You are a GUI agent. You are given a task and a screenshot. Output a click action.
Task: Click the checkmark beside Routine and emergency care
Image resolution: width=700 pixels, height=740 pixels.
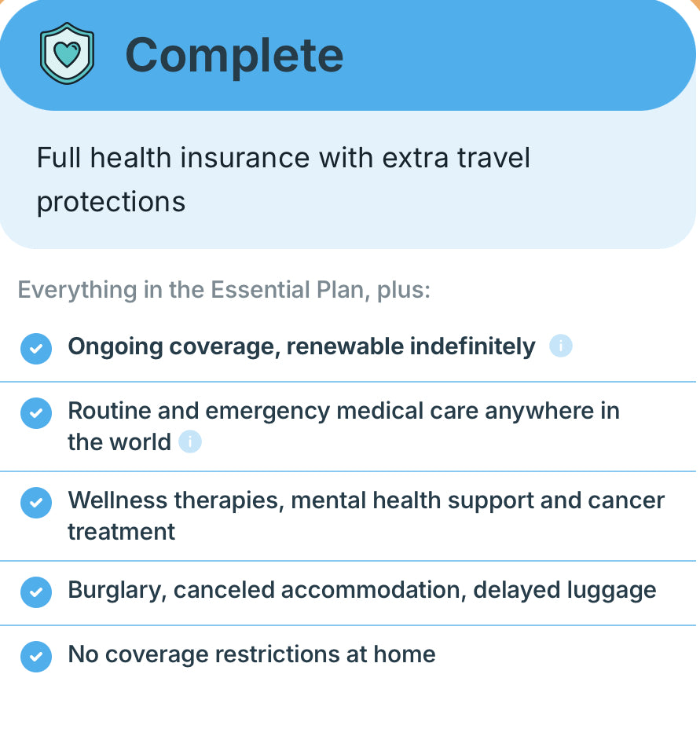point(36,412)
